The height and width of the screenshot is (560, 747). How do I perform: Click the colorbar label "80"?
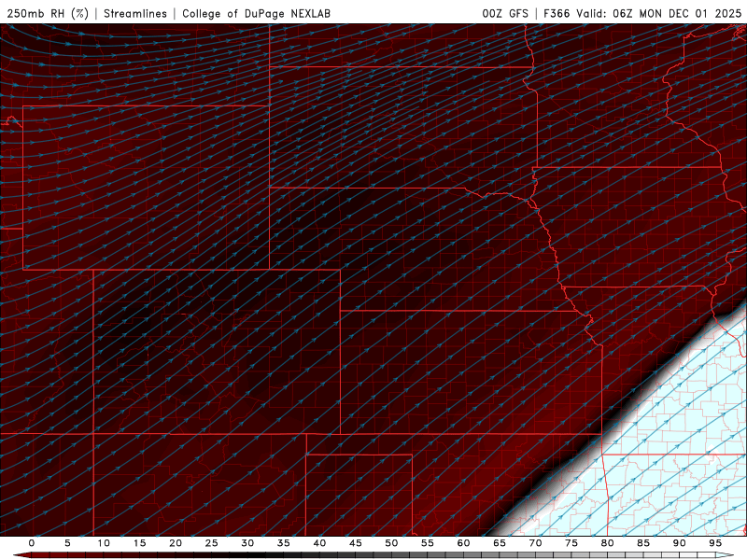[607, 543]
